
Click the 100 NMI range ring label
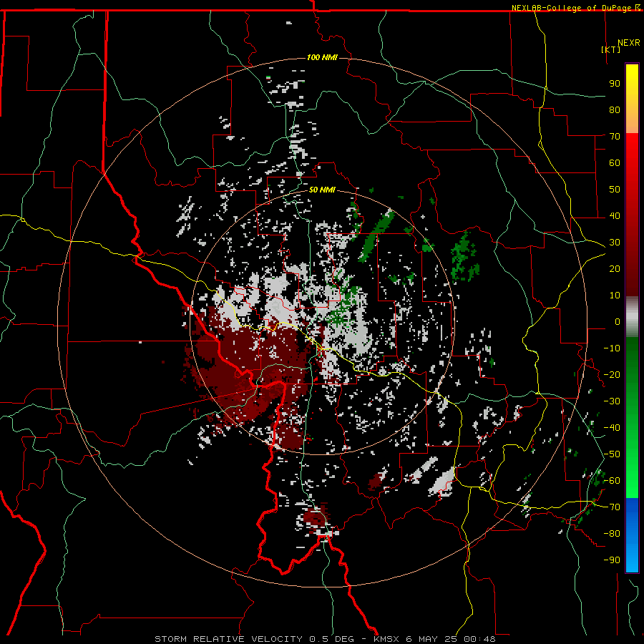[322, 57]
